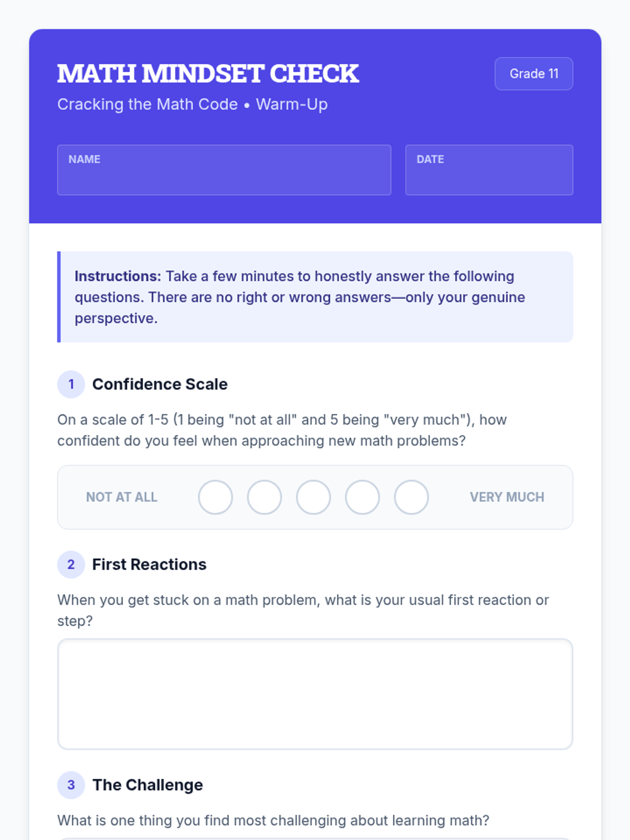Click the number 1 question badge
The height and width of the screenshot is (840, 630).
71,384
